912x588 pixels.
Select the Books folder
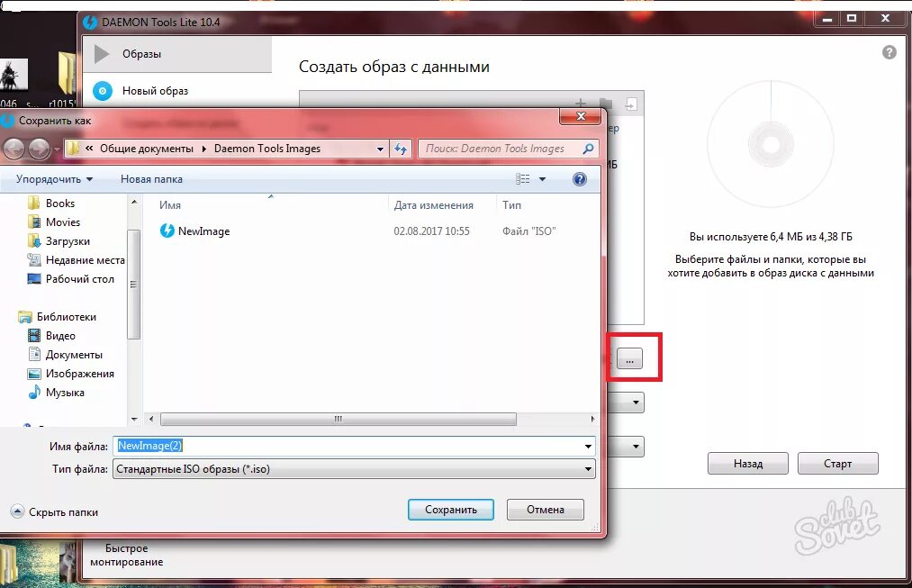point(51,203)
